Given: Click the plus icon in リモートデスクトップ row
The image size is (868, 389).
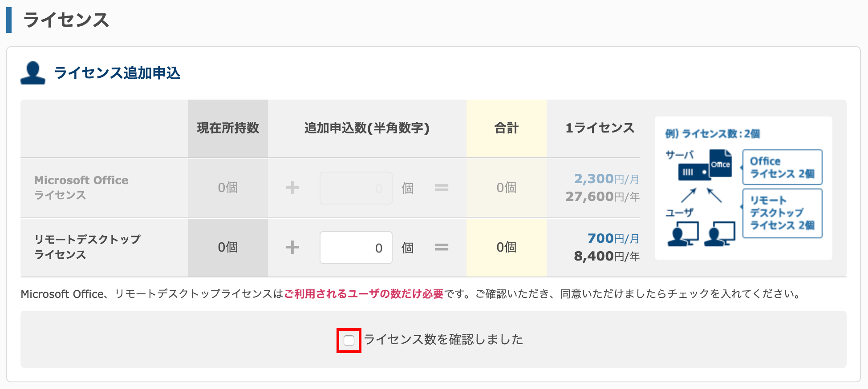Looking at the screenshot, I should (x=292, y=247).
